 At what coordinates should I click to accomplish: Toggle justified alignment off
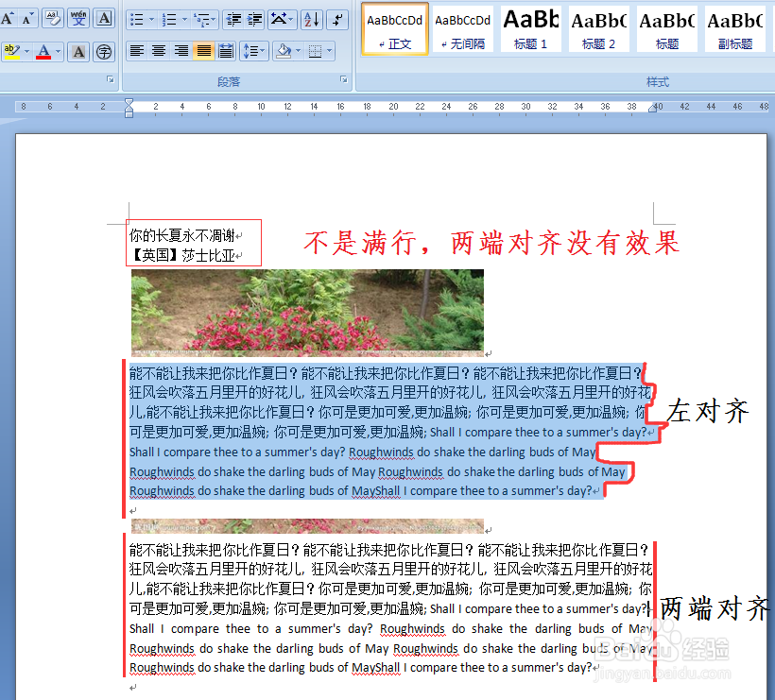tap(202, 51)
